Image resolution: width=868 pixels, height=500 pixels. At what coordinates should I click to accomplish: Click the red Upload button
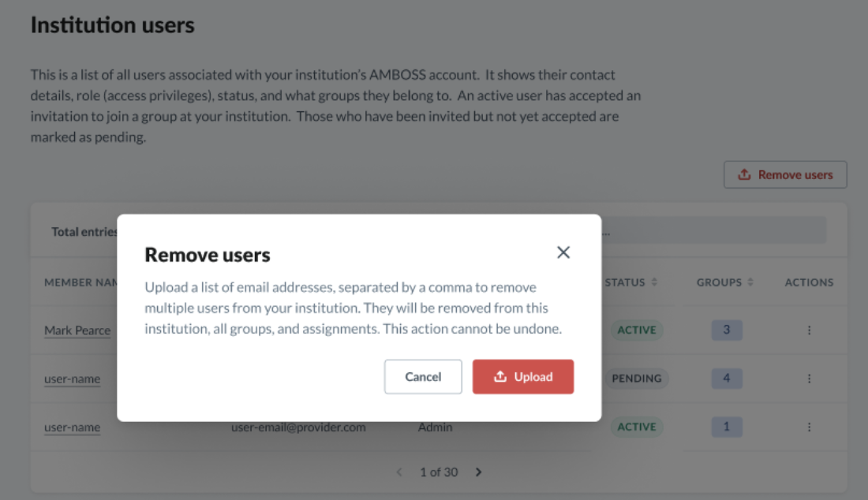(x=522, y=377)
